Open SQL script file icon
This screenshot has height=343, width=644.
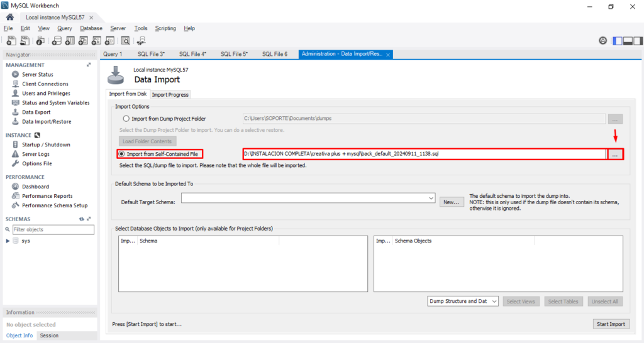tap(25, 41)
